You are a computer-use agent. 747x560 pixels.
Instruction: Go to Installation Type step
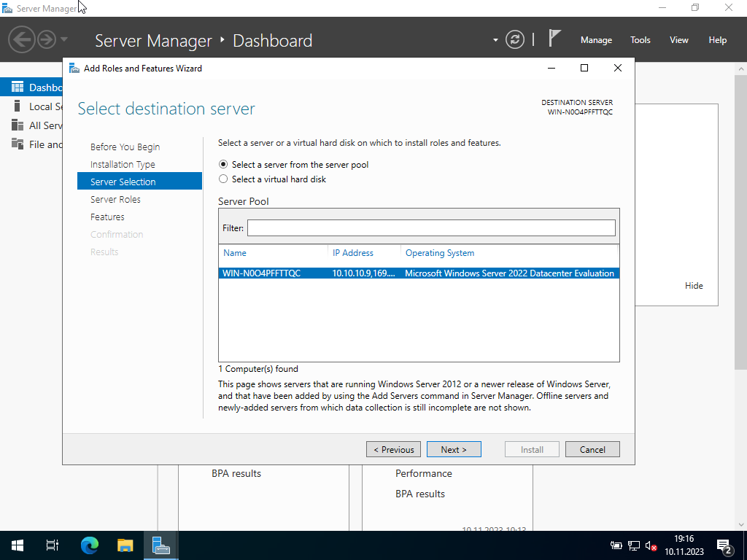123,164
